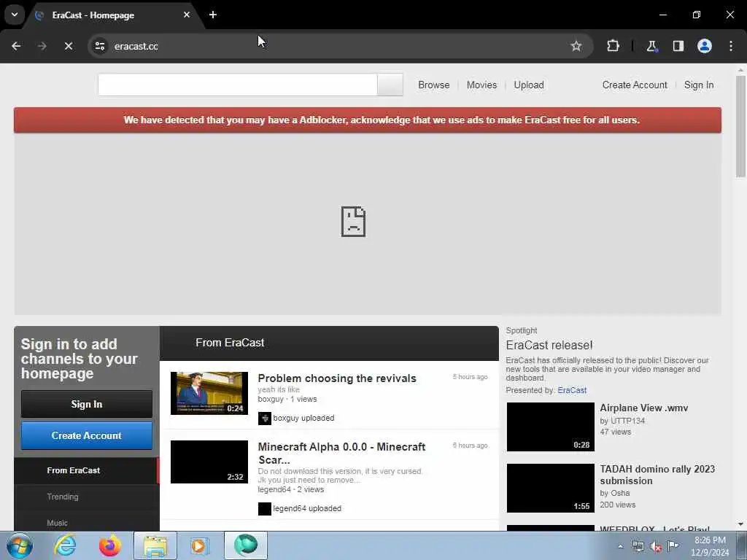Open Action Center flag tray icon
747x560 pixels.
[673, 546]
